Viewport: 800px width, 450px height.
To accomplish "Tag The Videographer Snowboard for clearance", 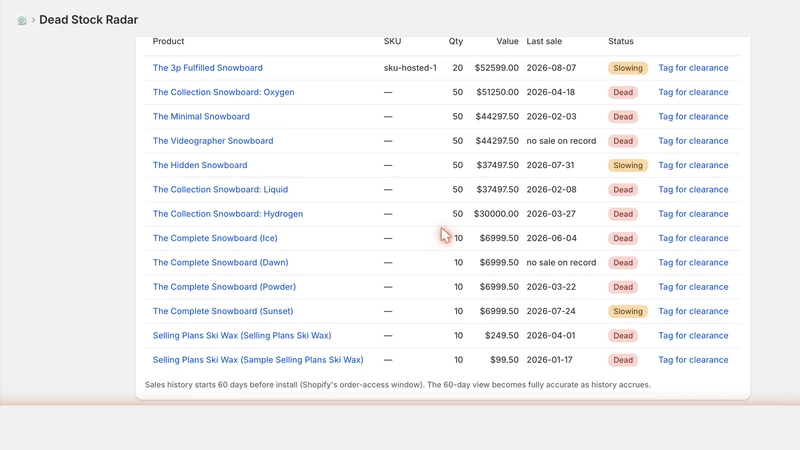I will pos(693,141).
